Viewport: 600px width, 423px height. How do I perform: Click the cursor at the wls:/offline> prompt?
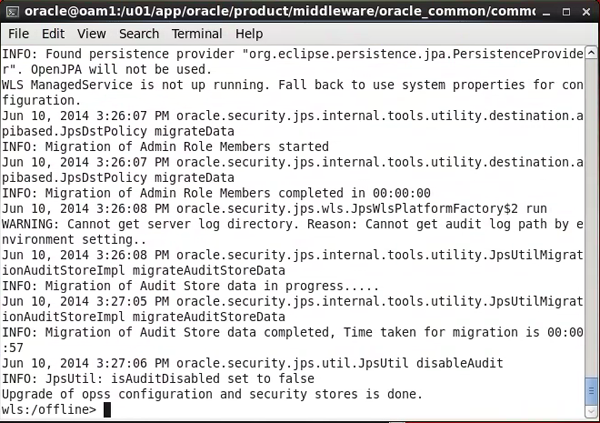[107, 409]
